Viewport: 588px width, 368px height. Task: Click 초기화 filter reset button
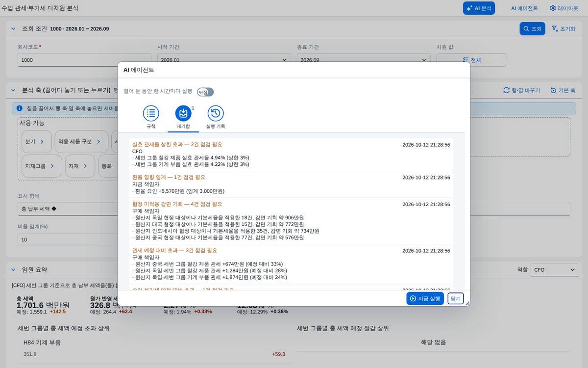click(x=563, y=29)
